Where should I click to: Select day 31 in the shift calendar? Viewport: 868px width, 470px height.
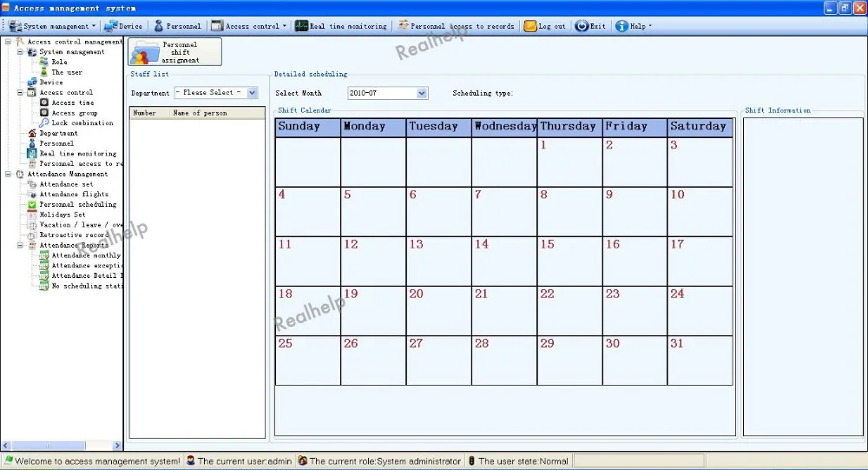point(700,361)
